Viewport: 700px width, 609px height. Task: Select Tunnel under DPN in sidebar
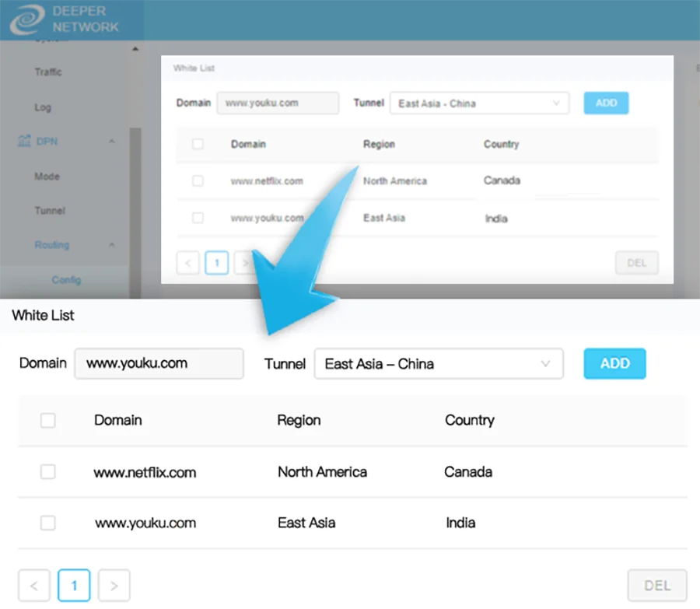pos(50,210)
